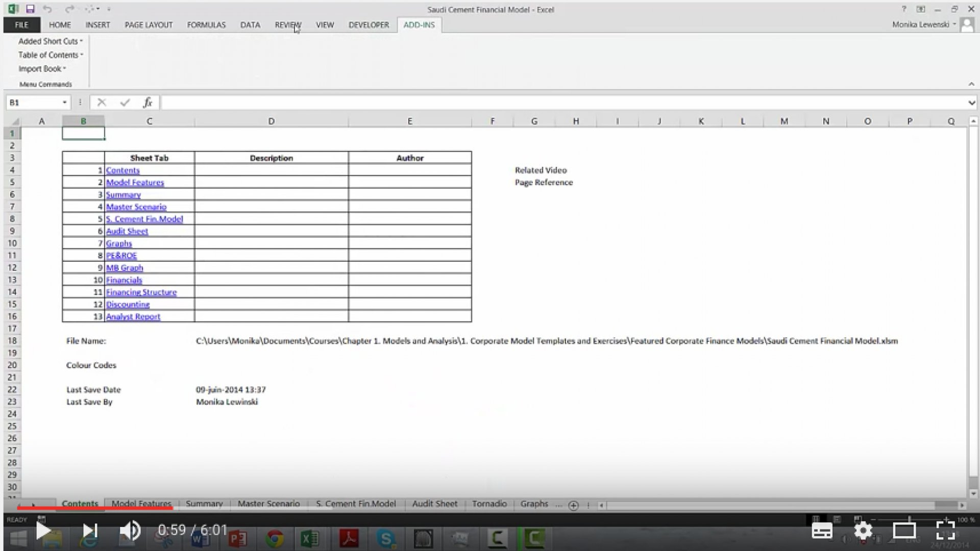980x551 pixels.
Task: Select column D header
Action: point(271,121)
